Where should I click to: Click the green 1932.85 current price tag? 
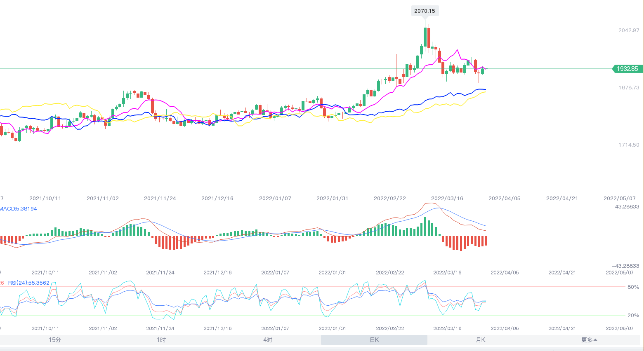click(627, 69)
